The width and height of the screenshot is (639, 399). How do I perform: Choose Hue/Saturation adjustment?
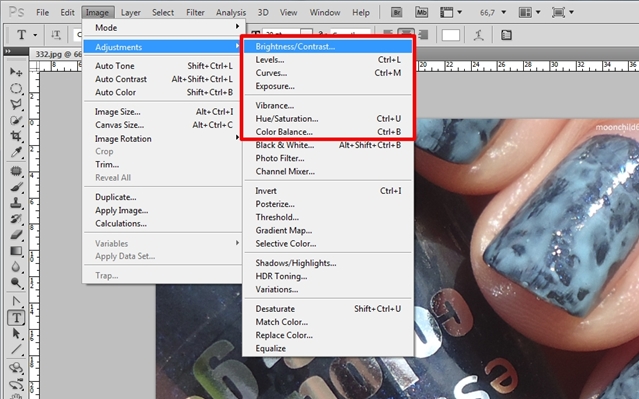point(328,119)
